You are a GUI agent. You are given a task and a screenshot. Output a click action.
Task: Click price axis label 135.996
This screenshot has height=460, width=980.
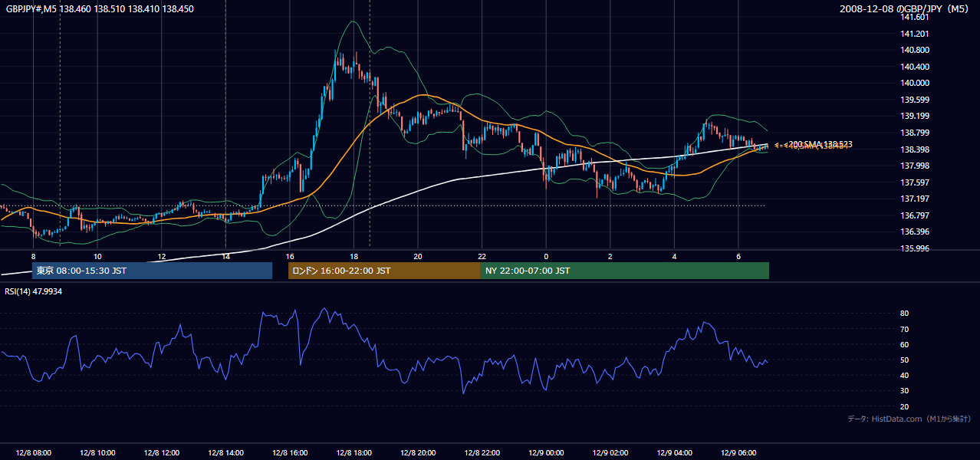pos(916,248)
